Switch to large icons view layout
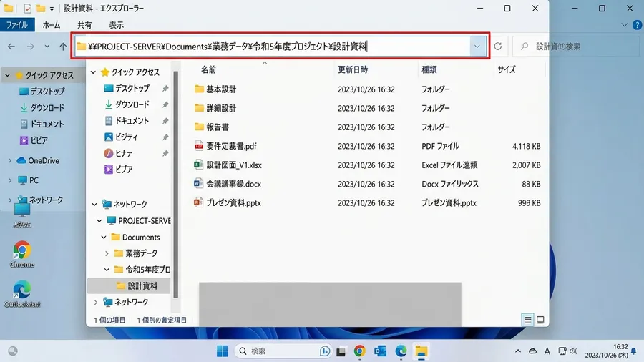The width and height of the screenshot is (644, 362). click(540, 320)
